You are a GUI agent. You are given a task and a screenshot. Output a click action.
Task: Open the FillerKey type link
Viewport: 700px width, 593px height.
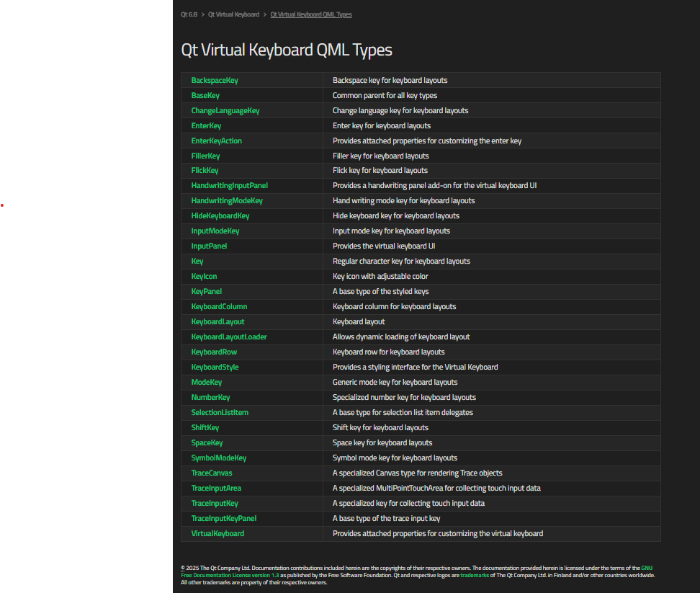(x=205, y=156)
